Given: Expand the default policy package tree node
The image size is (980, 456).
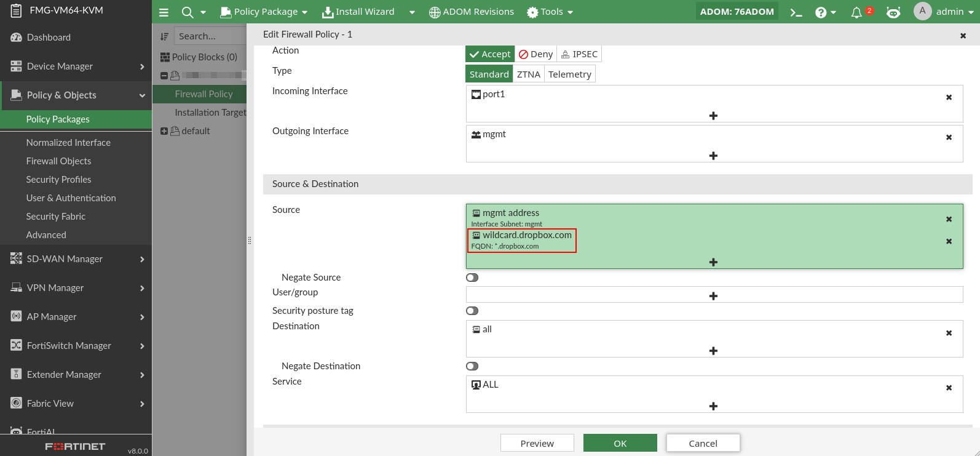Looking at the screenshot, I should pos(164,131).
